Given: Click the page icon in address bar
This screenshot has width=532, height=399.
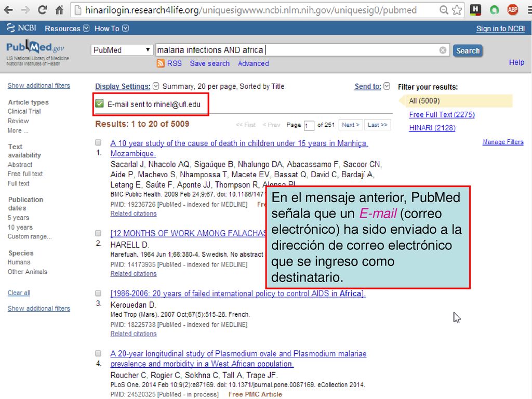Looking at the screenshot, I should pos(78,10).
